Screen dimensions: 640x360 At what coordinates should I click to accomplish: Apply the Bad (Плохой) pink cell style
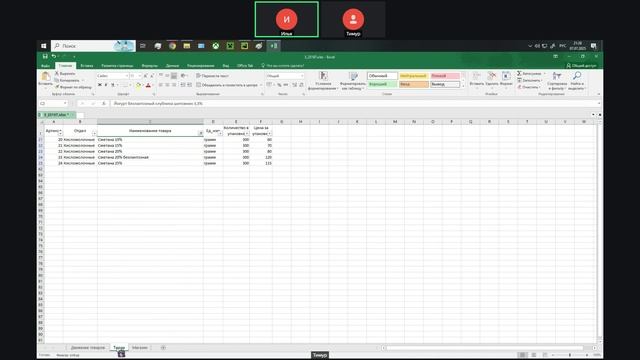445,76
